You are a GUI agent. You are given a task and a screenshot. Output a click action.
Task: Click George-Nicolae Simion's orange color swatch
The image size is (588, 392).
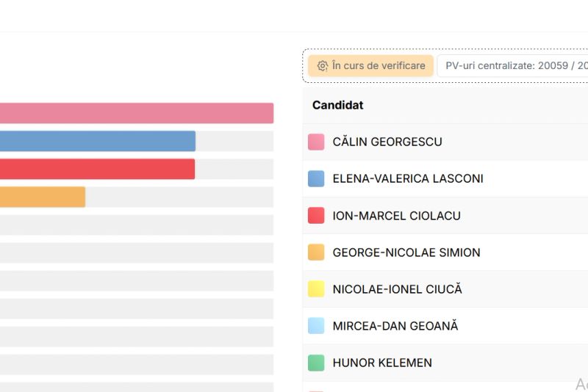coord(316,253)
